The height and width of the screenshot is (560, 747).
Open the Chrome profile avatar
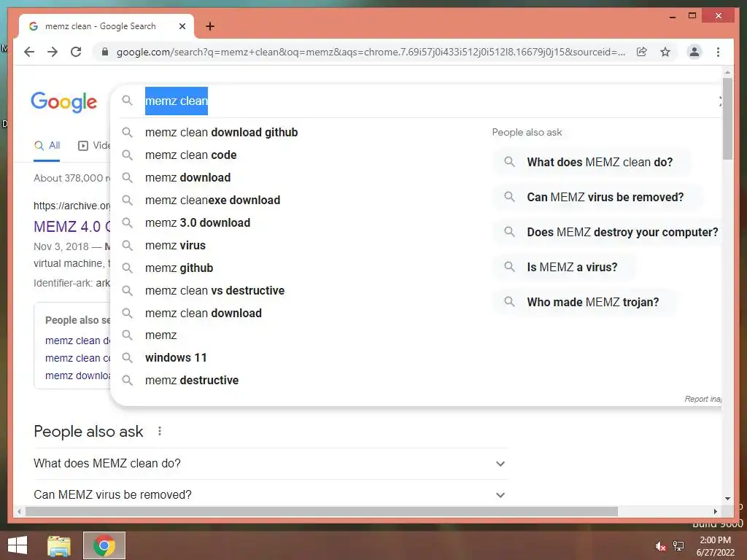[694, 52]
